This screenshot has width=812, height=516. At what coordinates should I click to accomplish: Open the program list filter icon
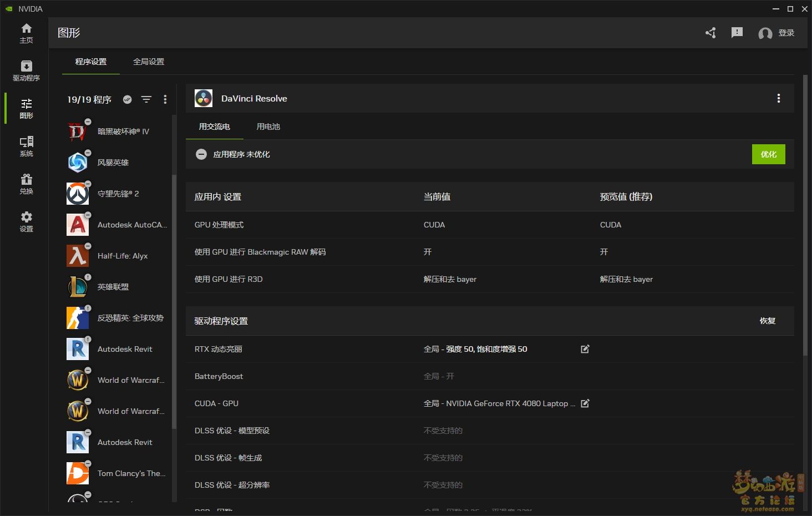pos(146,99)
